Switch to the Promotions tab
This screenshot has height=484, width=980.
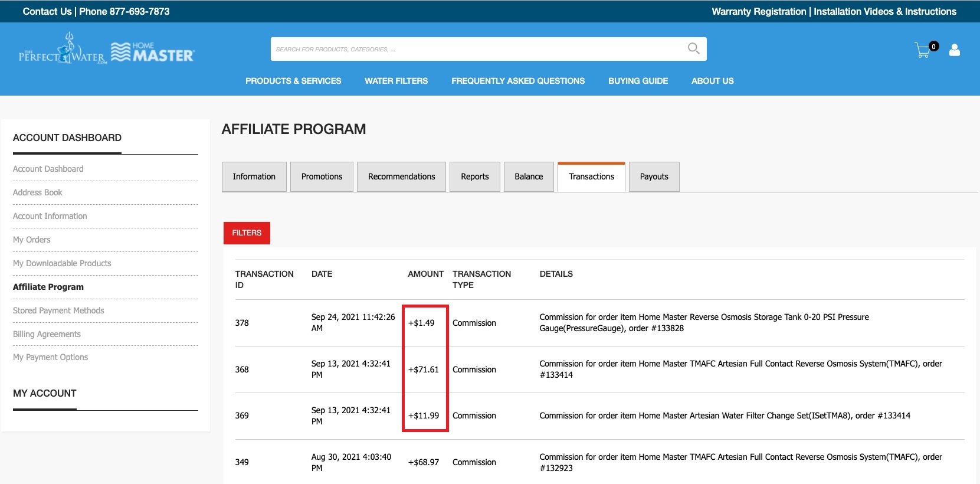[322, 176]
